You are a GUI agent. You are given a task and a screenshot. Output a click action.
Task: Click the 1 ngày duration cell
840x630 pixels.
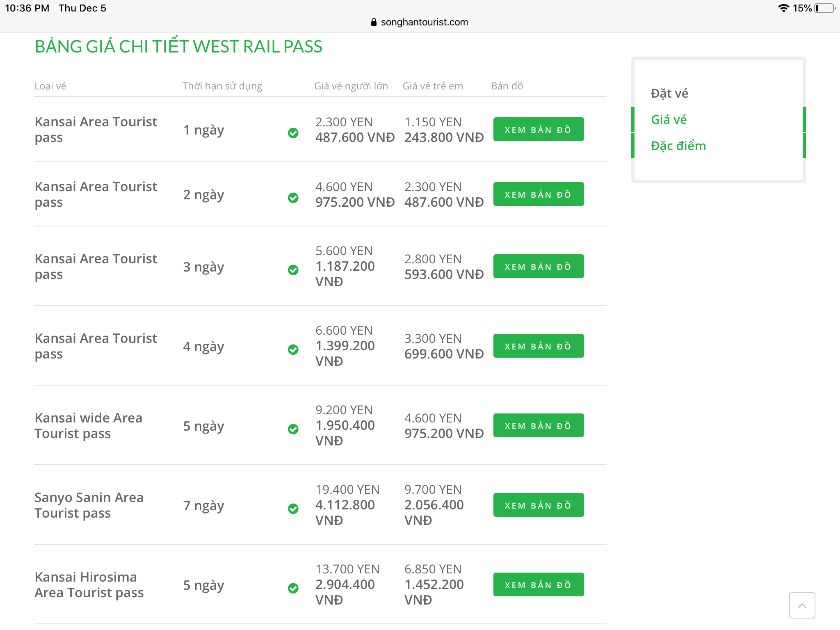coord(204,130)
